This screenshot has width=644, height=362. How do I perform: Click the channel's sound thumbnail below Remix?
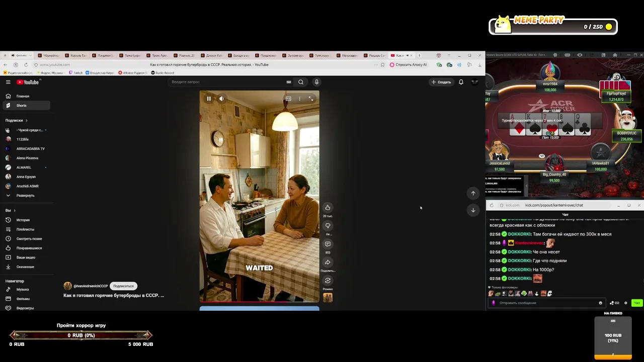coord(328,298)
